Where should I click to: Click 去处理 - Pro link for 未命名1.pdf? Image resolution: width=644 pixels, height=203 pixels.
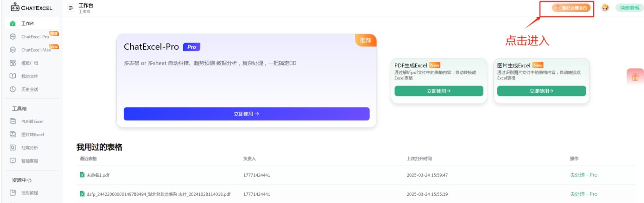pos(584,175)
